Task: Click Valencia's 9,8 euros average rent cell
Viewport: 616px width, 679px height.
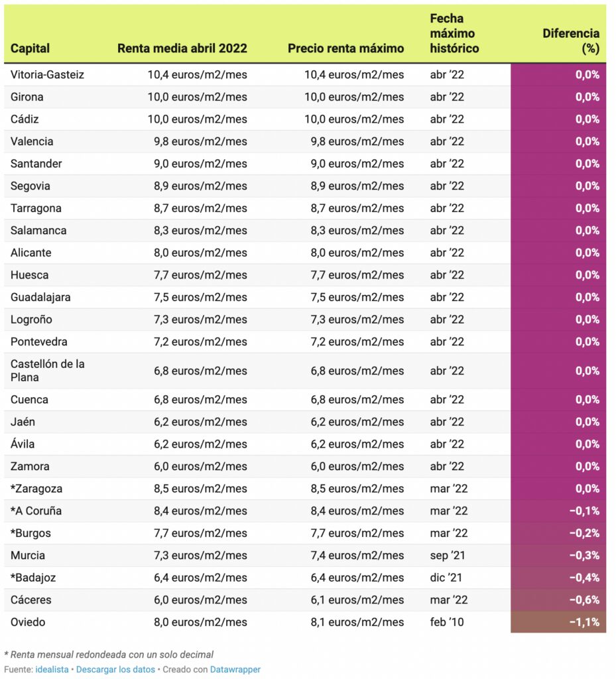Action: click(200, 141)
